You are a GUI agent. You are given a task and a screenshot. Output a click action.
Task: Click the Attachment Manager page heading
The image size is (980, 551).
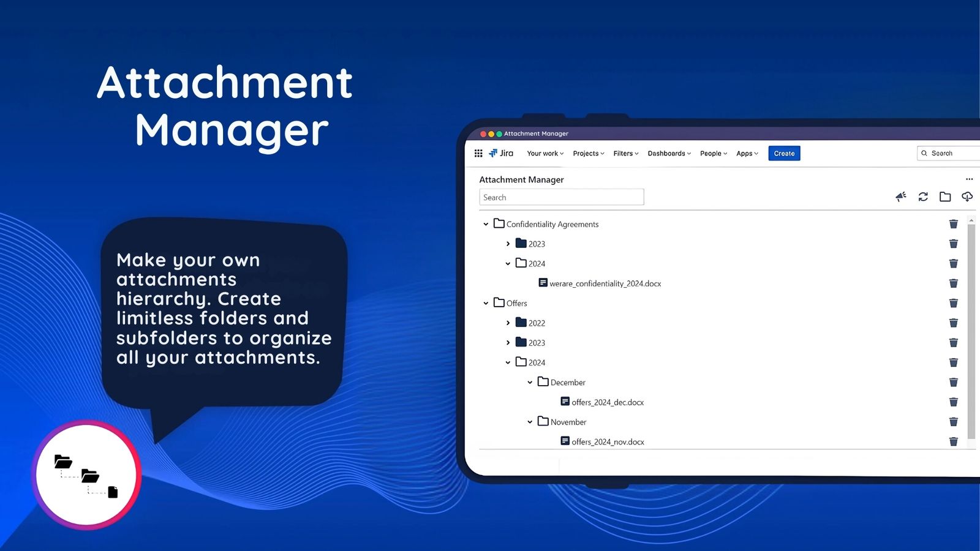[x=521, y=179]
